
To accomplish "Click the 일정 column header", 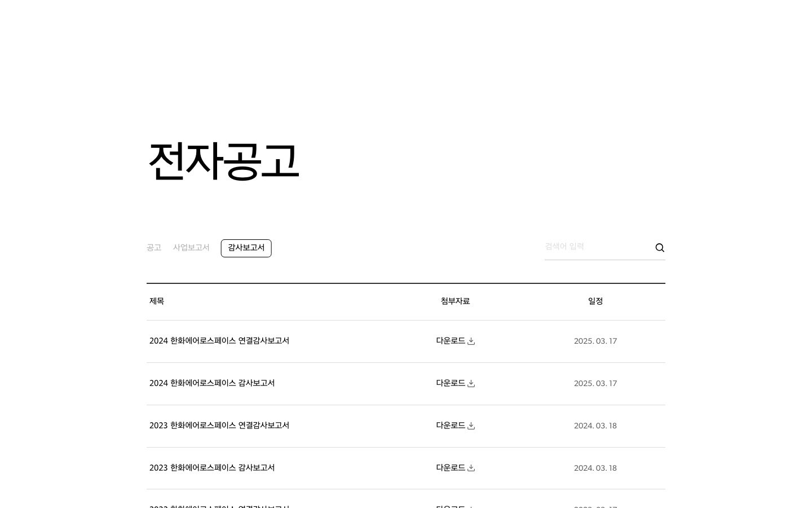I will (x=595, y=301).
